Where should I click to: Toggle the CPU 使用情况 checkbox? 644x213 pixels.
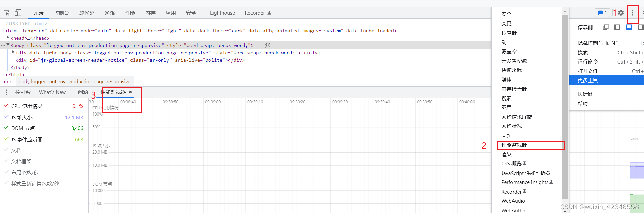point(6,106)
